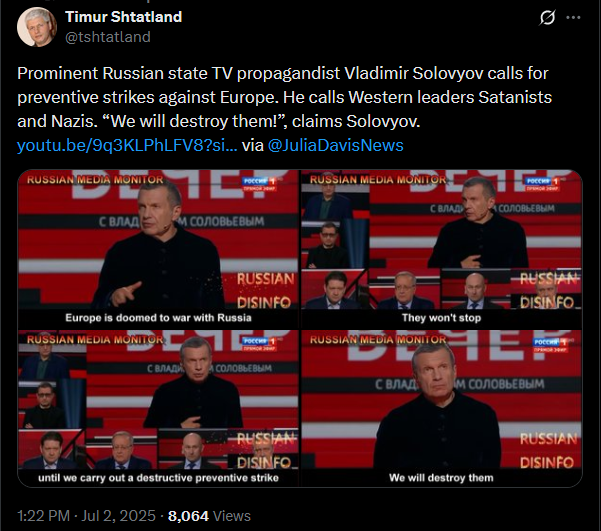This screenshot has height=531, width=601.
Task: Click the 1:22 PM · Jul 2, 2025 timestamp
Action: [86, 516]
